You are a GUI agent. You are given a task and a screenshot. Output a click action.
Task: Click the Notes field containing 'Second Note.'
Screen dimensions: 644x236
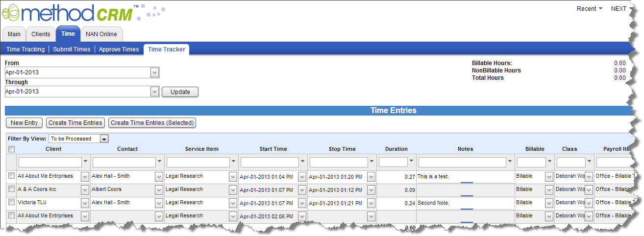click(x=465, y=203)
